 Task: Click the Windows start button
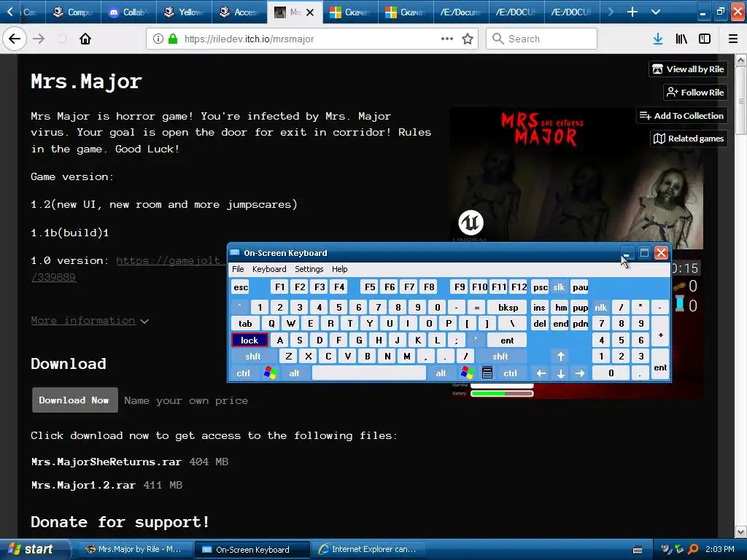click(x=34, y=549)
